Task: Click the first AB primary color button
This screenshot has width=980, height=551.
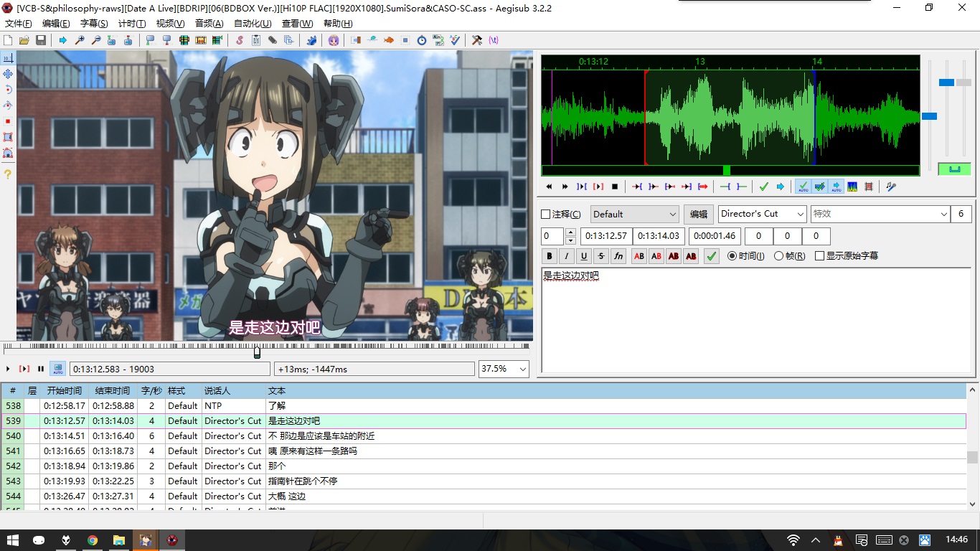Action: click(x=639, y=256)
